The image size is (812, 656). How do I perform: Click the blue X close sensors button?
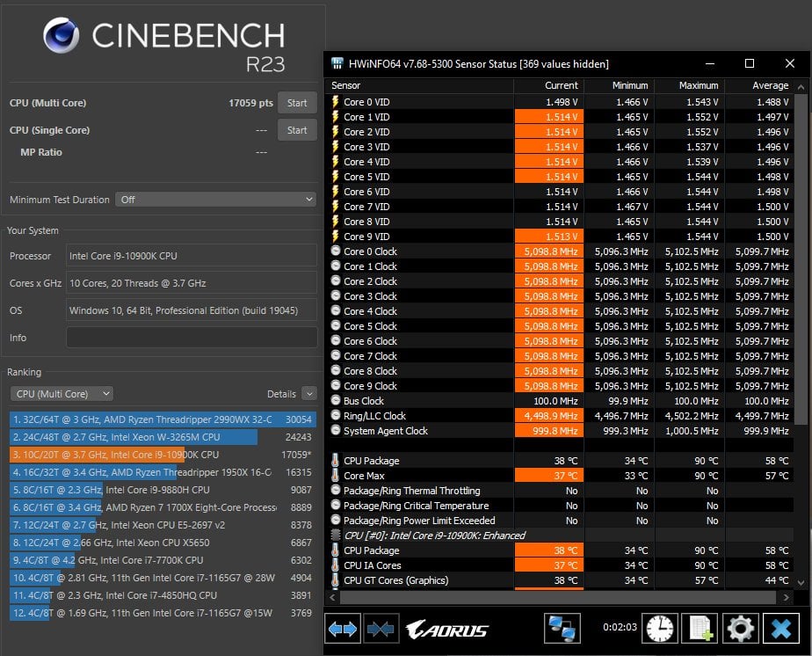click(x=781, y=629)
